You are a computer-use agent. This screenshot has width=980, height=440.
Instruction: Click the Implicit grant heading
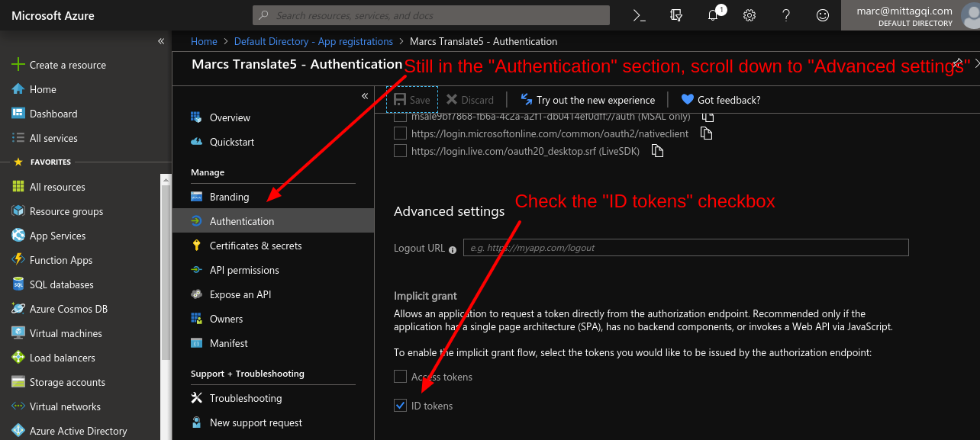point(426,296)
